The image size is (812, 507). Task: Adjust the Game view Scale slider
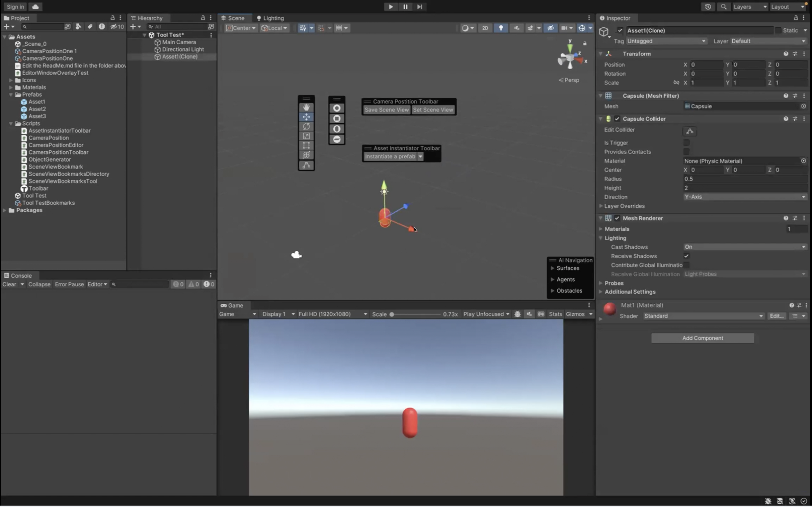pyautogui.click(x=392, y=314)
